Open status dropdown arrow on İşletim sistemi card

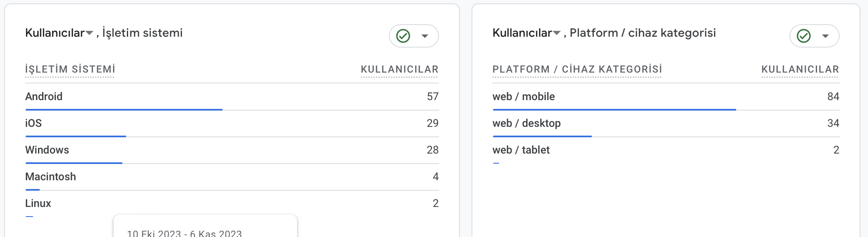click(x=425, y=36)
